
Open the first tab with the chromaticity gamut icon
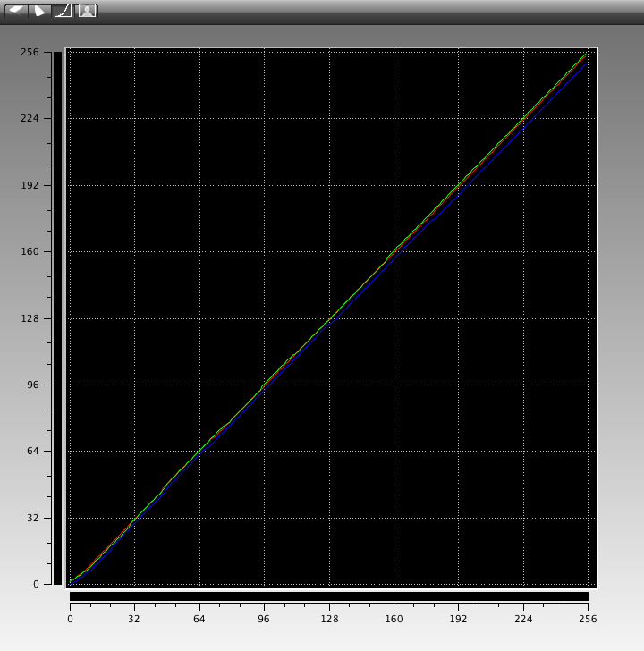(x=16, y=11)
